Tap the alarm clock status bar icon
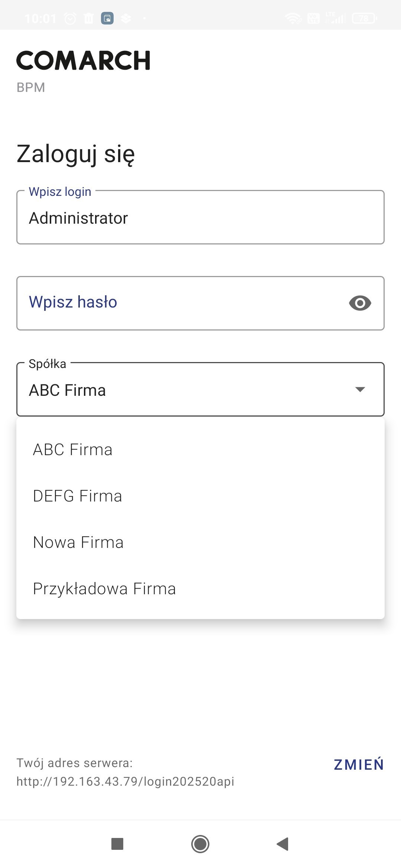The height and width of the screenshot is (868, 401). pyautogui.click(x=70, y=18)
